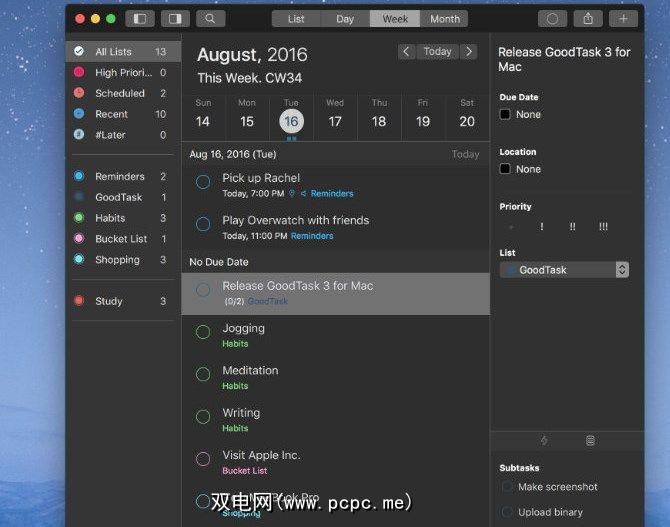This screenshot has width=670, height=527.
Task: Toggle the left sidebar panel button
Action: pos(139,18)
